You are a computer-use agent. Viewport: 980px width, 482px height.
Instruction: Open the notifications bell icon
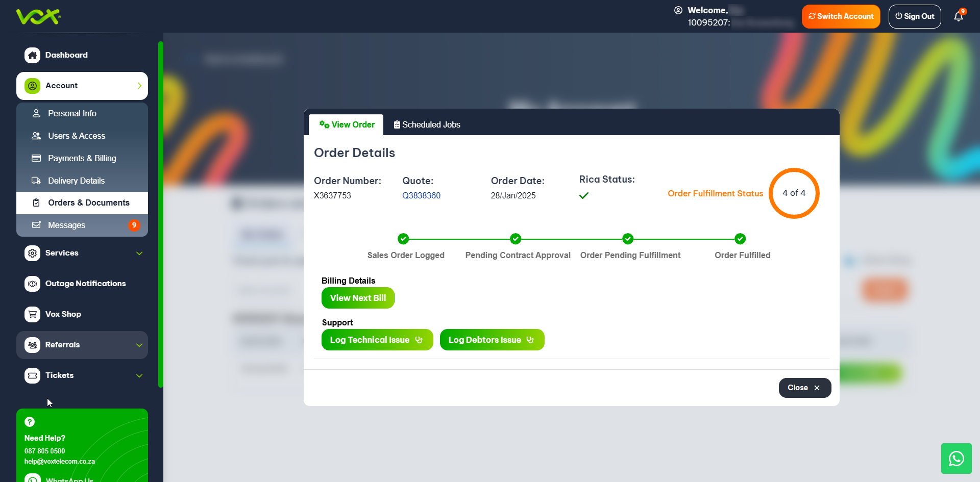pos(958,16)
